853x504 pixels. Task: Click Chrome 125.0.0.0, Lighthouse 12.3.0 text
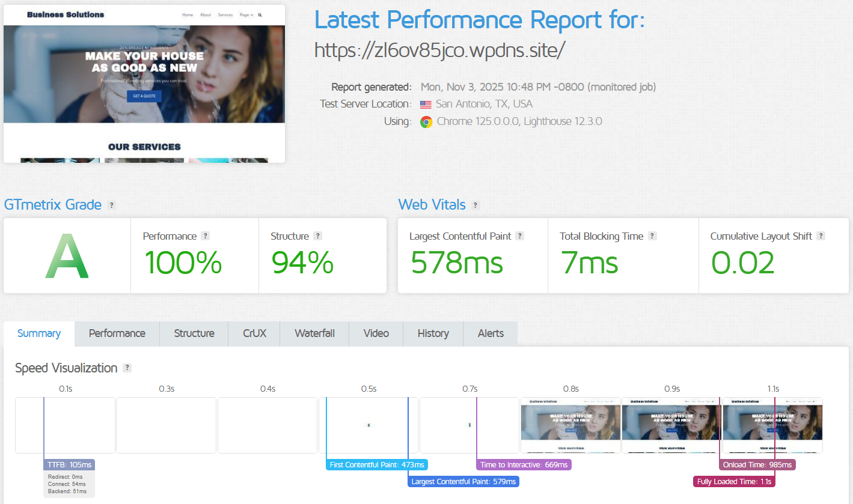[x=519, y=121]
